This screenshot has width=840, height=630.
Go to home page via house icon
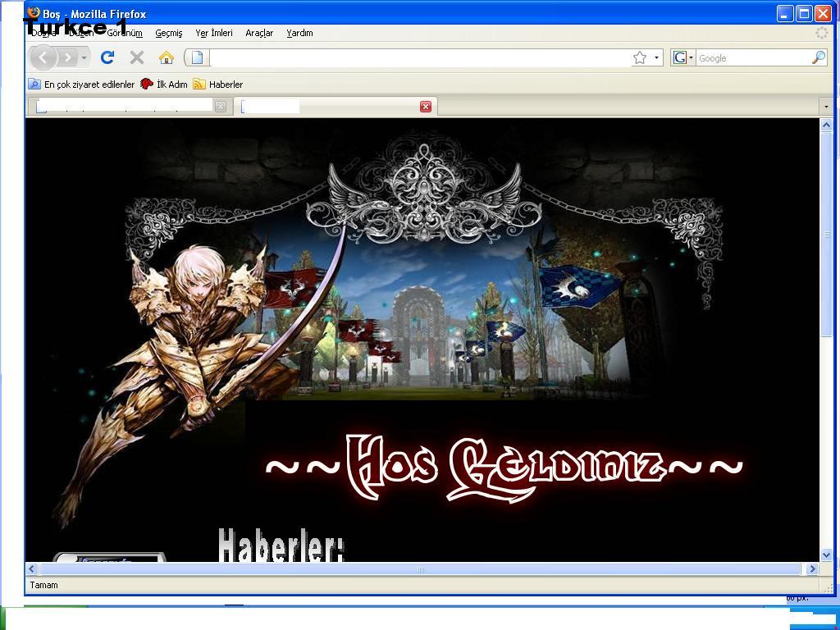pyautogui.click(x=167, y=57)
